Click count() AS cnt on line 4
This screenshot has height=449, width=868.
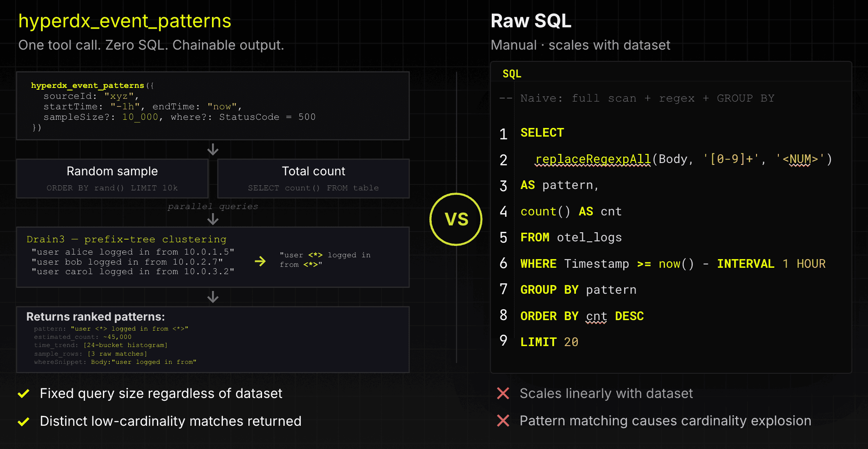click(x=571, y=212)
